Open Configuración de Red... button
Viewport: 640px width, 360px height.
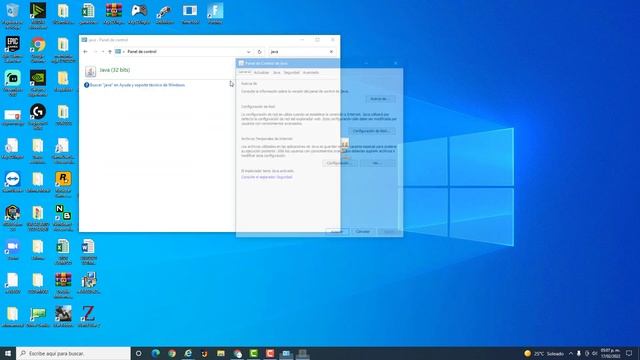click(x=372, y=131)
